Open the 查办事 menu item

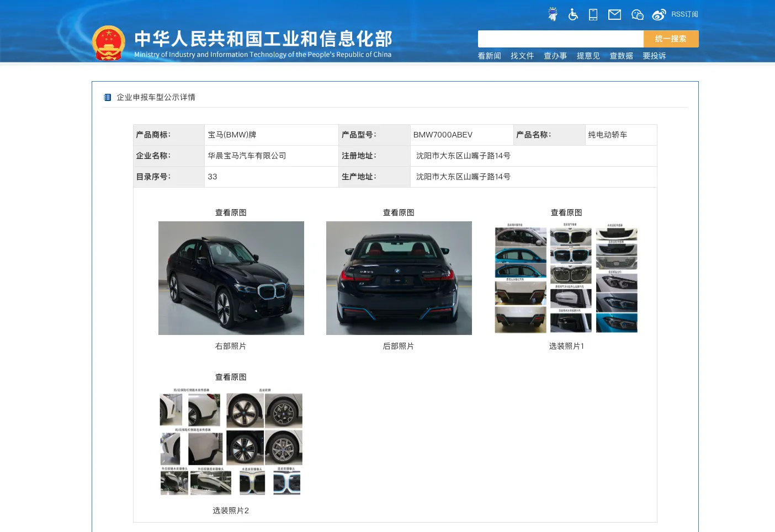click(555, 56)
